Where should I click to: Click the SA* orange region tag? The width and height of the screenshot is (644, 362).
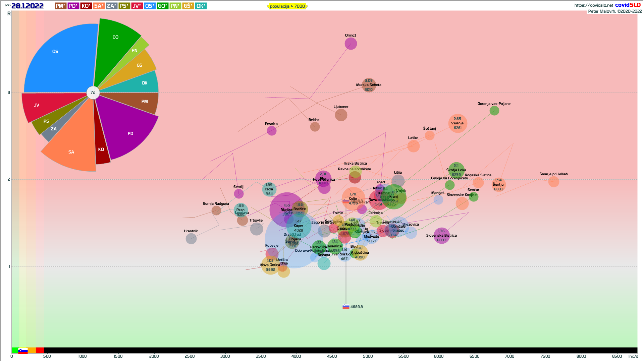click(x=99, y=6)
